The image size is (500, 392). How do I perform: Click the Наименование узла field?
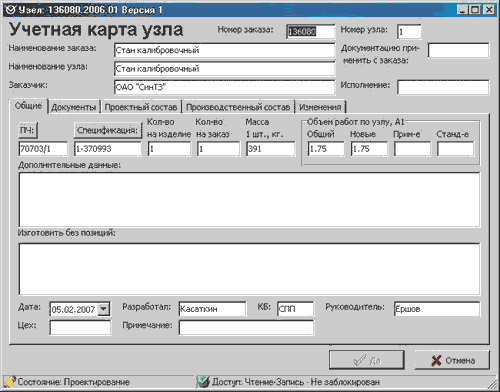pos(224,69)
